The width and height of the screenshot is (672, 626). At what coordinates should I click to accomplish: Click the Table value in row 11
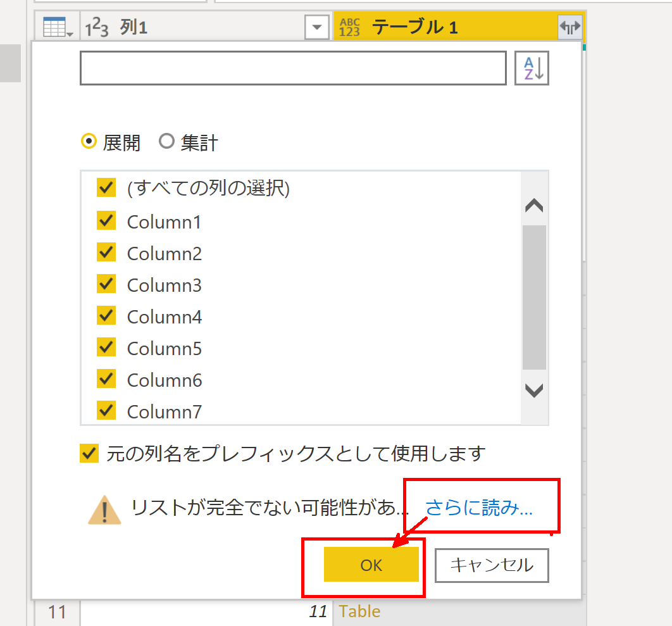tap(359, 611)
